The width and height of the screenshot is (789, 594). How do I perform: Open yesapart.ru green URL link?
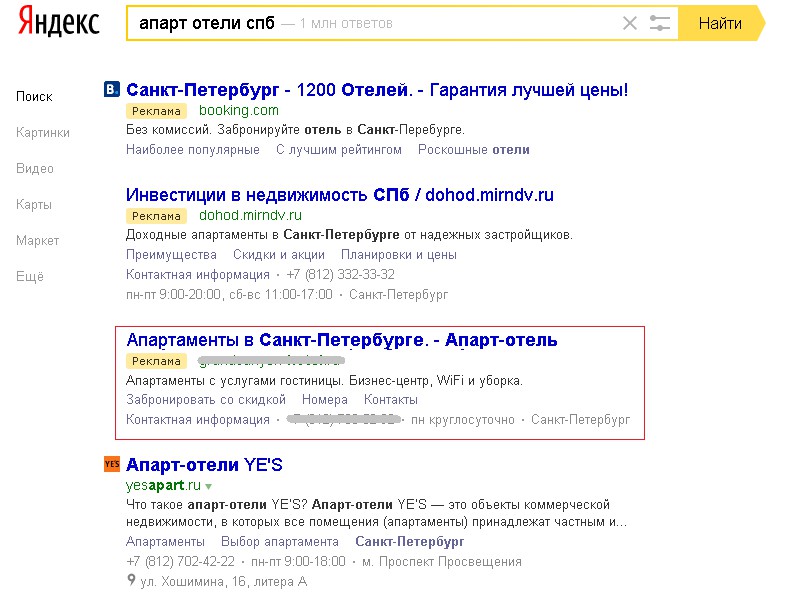[x=164, y=485]
